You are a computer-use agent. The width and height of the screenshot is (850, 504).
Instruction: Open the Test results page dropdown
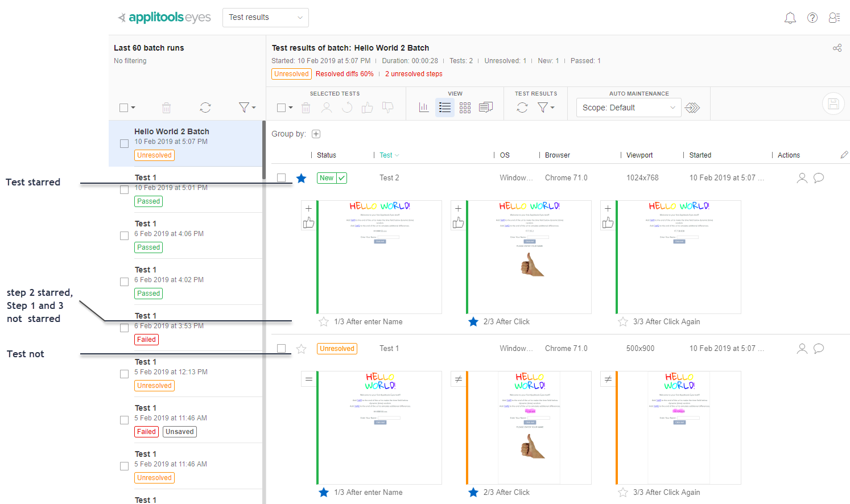265,18
